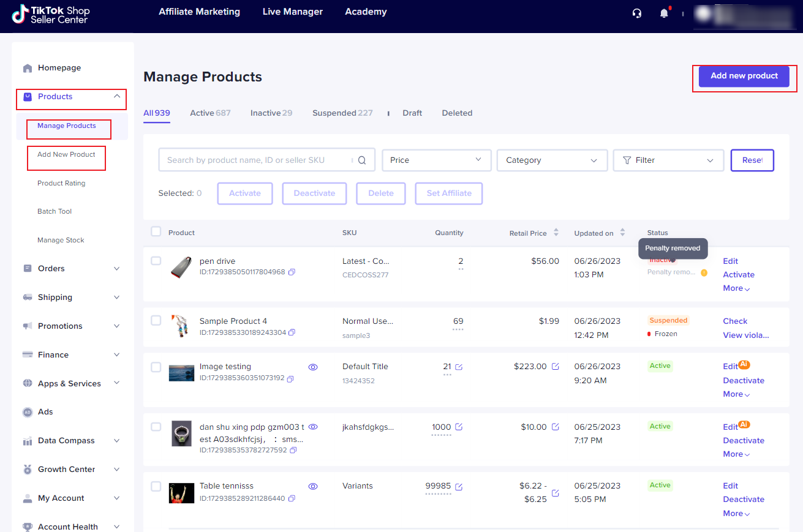Click the eye preview icon for Image testing
The width and height of the screenshot is (803, 532).
[x=313, y=367]
